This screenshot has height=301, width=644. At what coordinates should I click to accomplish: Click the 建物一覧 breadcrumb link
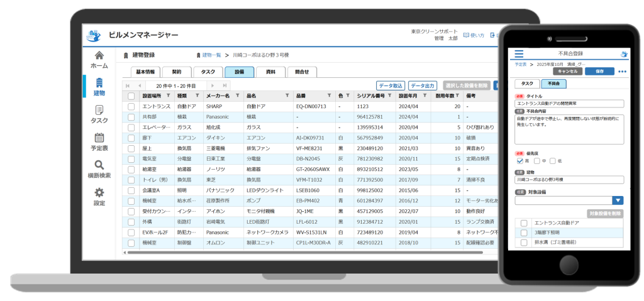click(211, 55)
